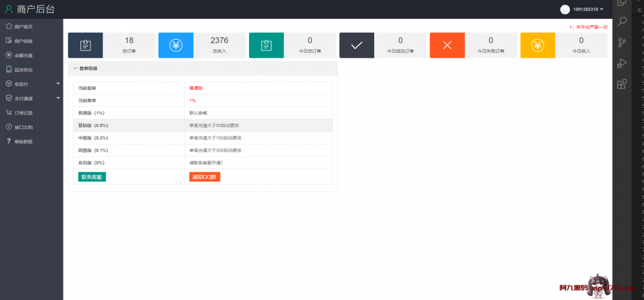Click the 当前套餐 row label

pyautogui.click(x=87, y=88)
